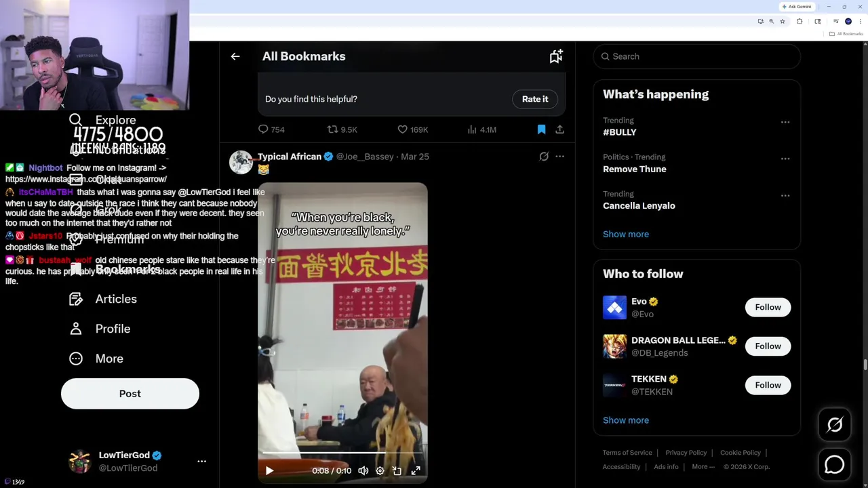Open the floating Grok button
This screenshot has width=868, height=488.
tap(835, 425)
